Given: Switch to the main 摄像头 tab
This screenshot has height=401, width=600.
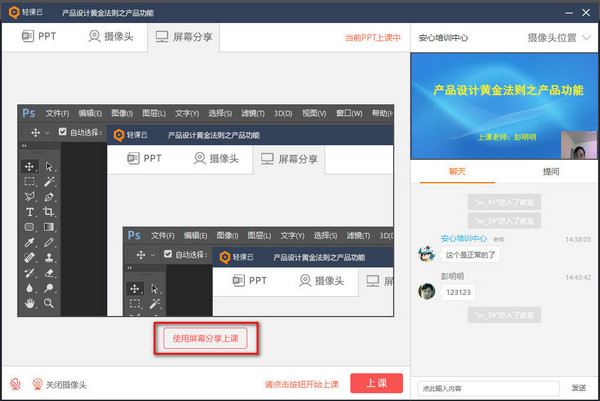Looking at the screenshot, I should click(111, 36).
